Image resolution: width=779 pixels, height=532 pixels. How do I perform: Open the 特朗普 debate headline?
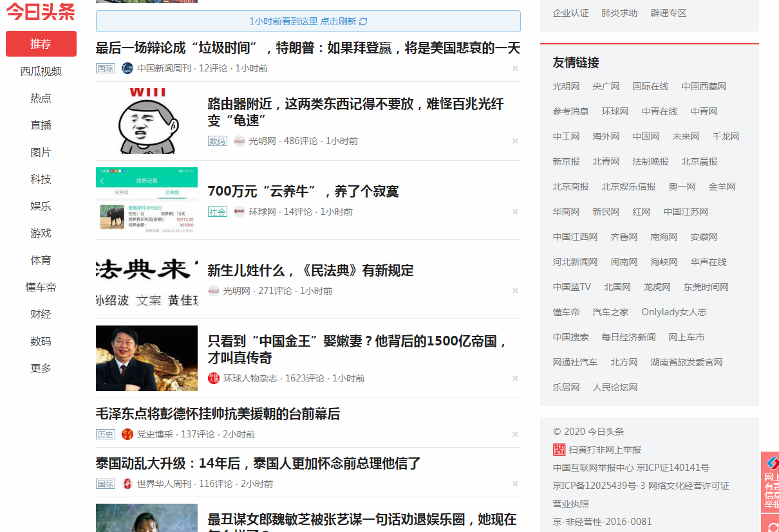[x=308, y=48]
